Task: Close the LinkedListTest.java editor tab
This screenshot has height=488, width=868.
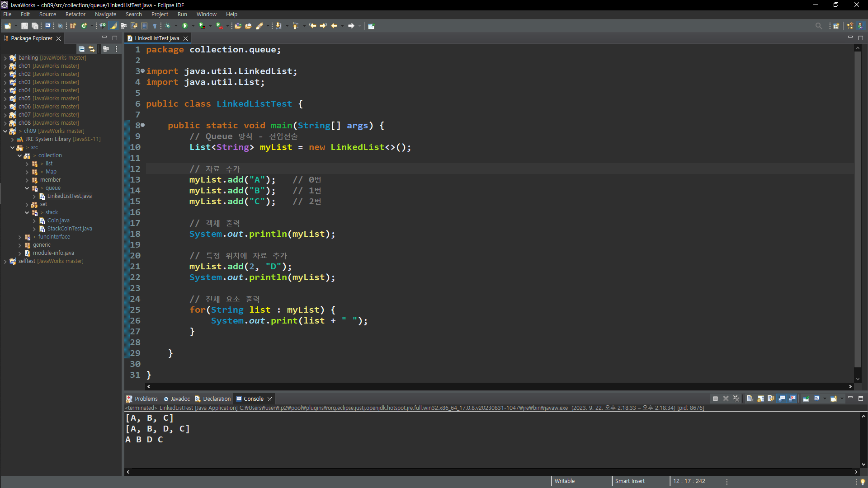Action: 185,38
